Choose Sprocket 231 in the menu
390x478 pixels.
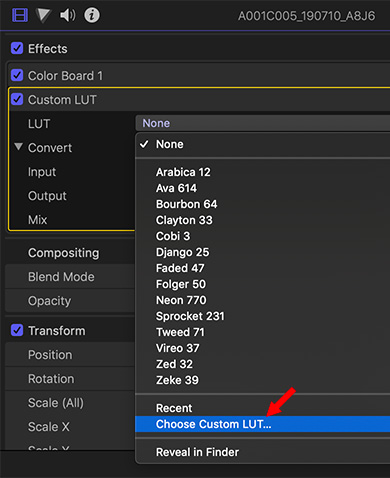(263, 316)
